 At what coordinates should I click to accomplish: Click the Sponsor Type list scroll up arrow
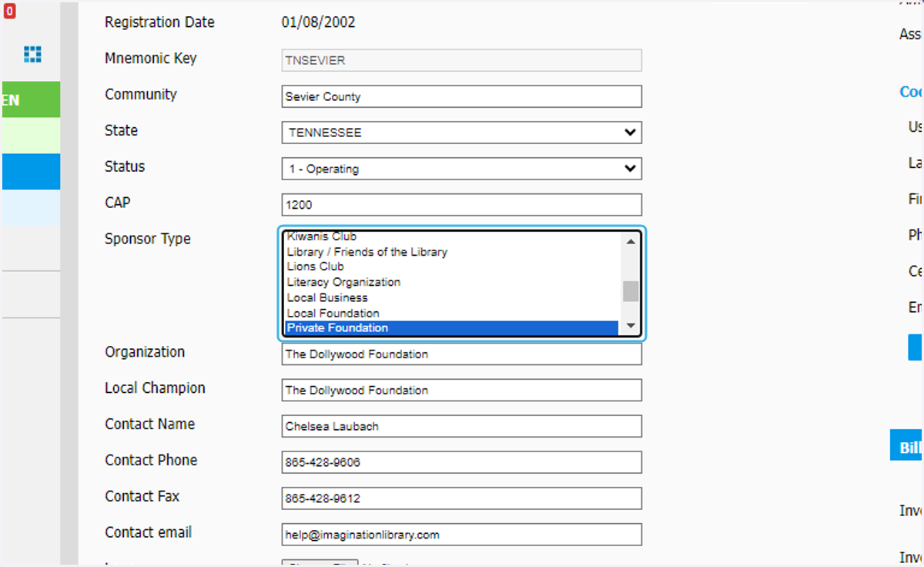coord(631,241)
